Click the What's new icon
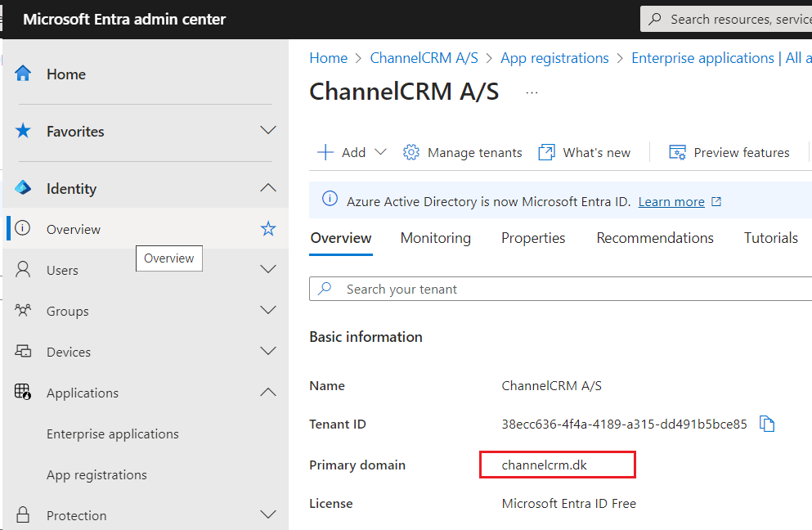The height and width of the screenshot is (530, 812). click(547, 152)
